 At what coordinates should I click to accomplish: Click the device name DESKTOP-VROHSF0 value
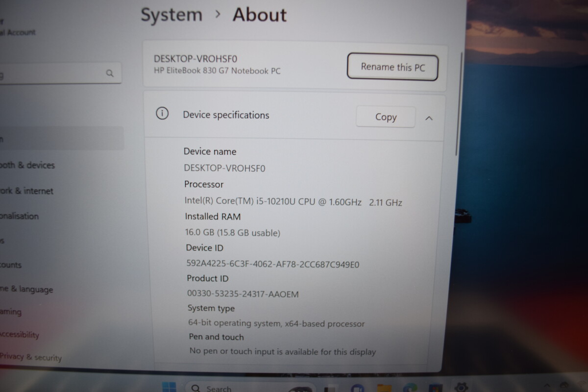point(224,168)
